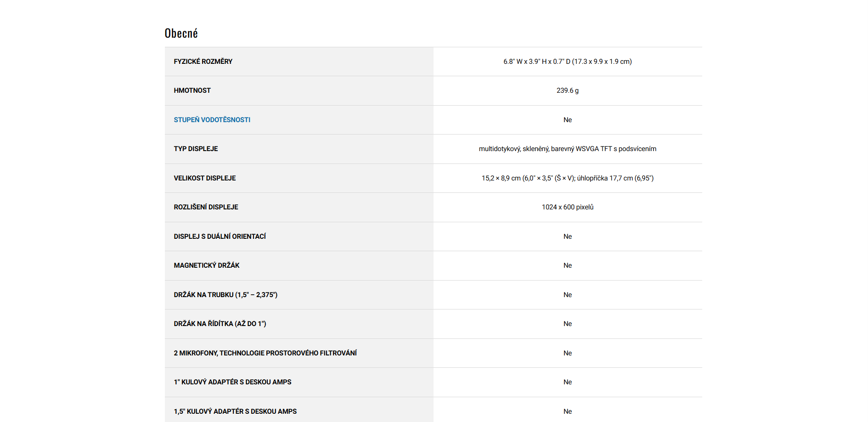The height and width of the screenshot is (422, 868).
Task: Click the Hmotnost row label
Action: click(x=192, y=90)
